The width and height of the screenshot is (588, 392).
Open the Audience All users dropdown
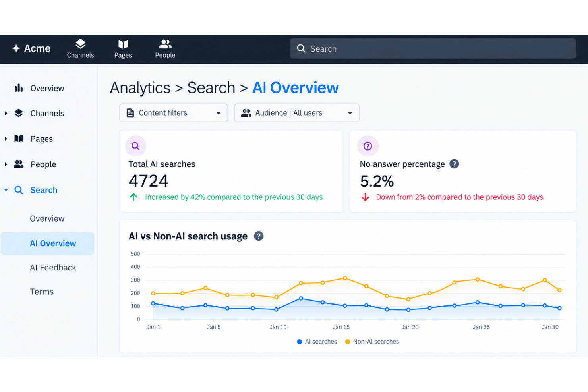[x=297, y=113]
